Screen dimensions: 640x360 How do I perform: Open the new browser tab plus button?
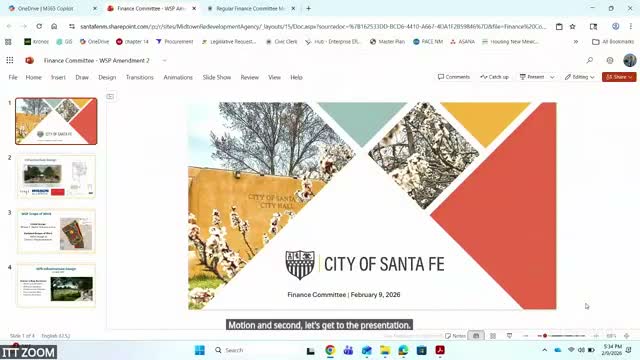tap(309, 8)
